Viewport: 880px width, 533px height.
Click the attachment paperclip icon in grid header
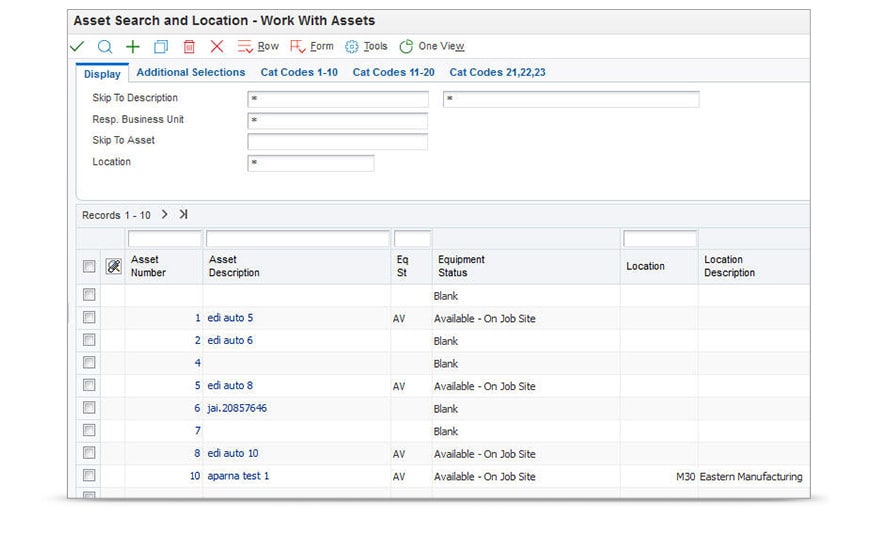click(114, 266)
